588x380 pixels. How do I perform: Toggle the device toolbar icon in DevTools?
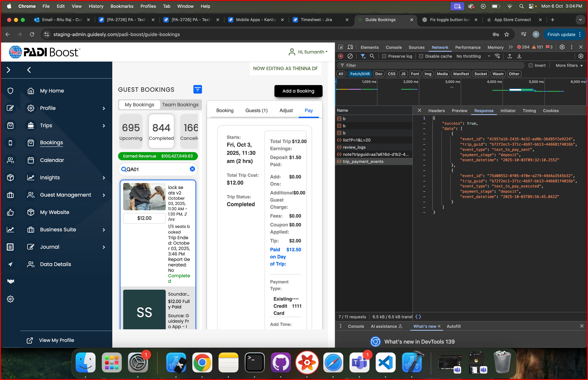pyautogui.click(x=350, y=47)
